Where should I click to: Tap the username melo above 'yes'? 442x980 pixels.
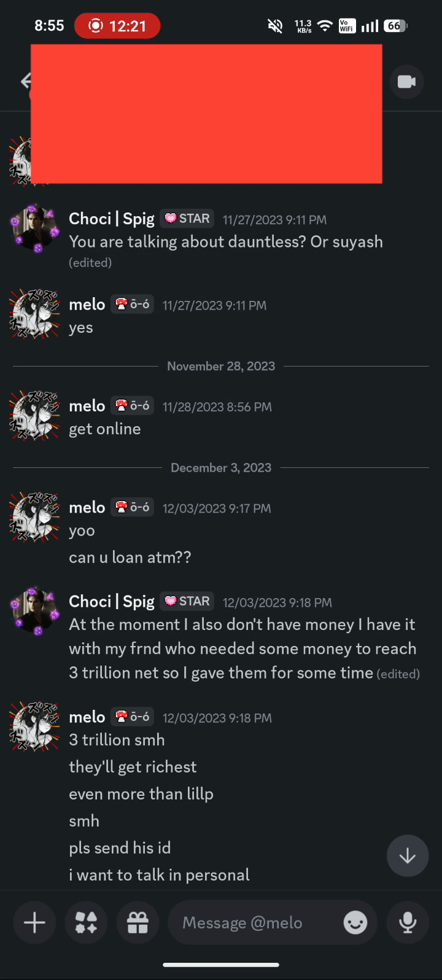point(87,305)
